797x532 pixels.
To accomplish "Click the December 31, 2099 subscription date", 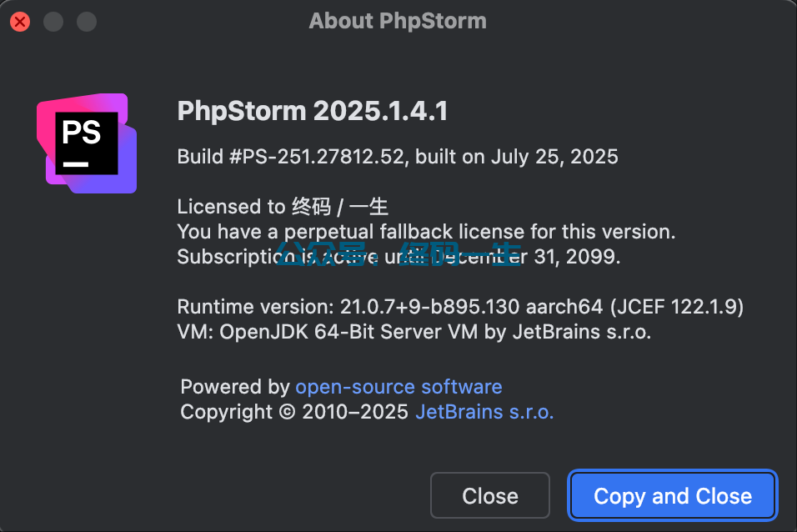I will click(x=525, y=257).
